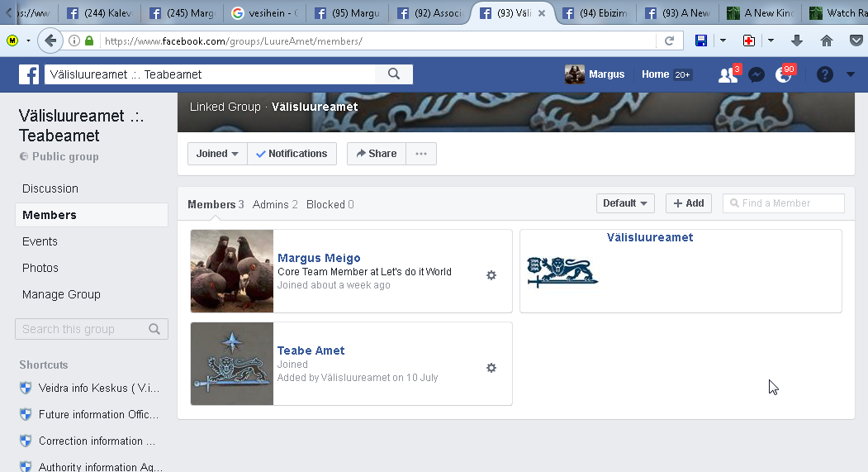The image size is (868, 472).
Task: Click Välisluureamet lion crest thumbnail
Action: [562, 272]
